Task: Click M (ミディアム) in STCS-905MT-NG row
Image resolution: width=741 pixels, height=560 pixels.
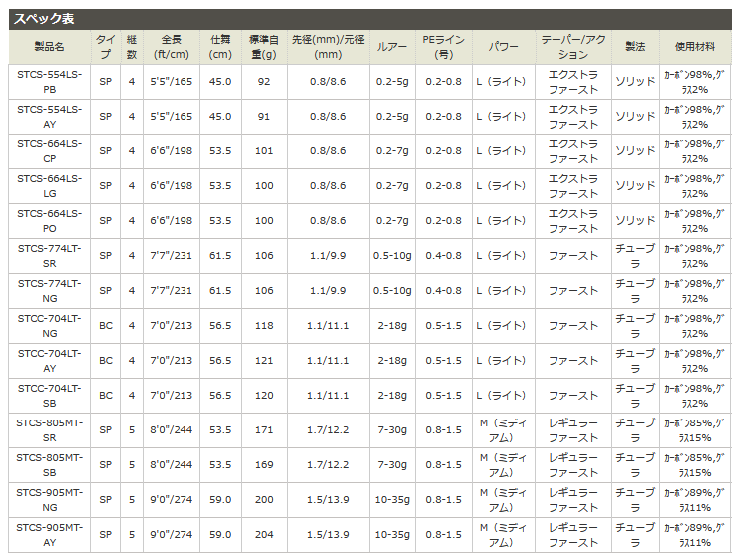Action: pos(503,500)
